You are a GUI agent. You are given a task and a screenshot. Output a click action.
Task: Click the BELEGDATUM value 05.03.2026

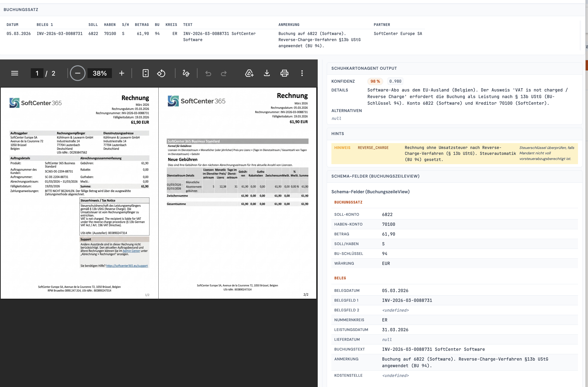point(395,291)
